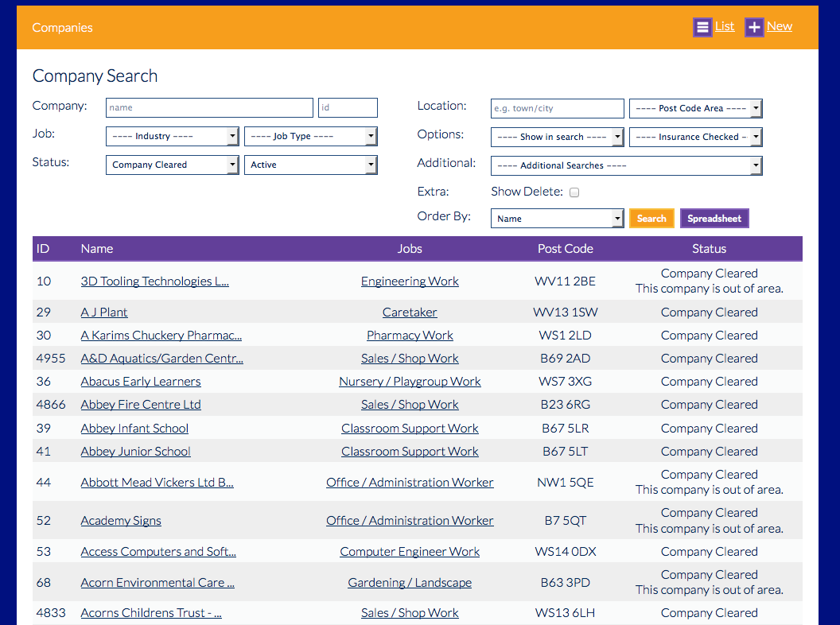This screenshot has height=625, width=840.
Task: Open Abacus Early Learners link
Action: [x=141, y=382]
